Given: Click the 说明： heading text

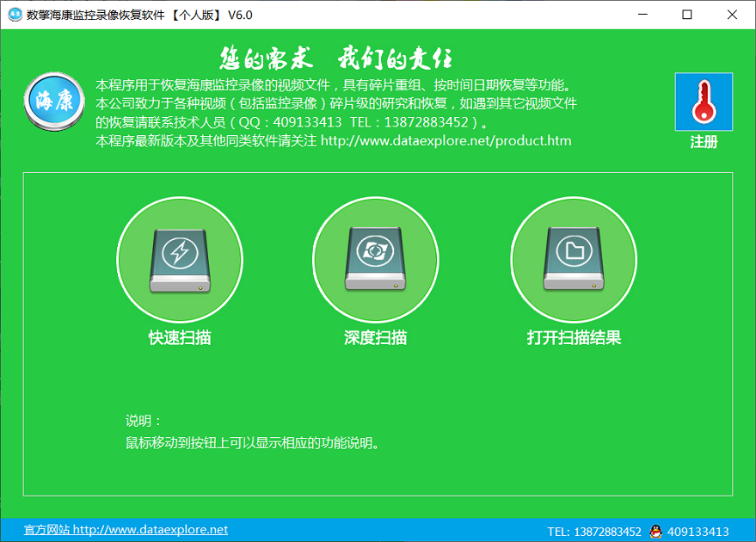Looking at the screenshot, I should tap(143, 421).
